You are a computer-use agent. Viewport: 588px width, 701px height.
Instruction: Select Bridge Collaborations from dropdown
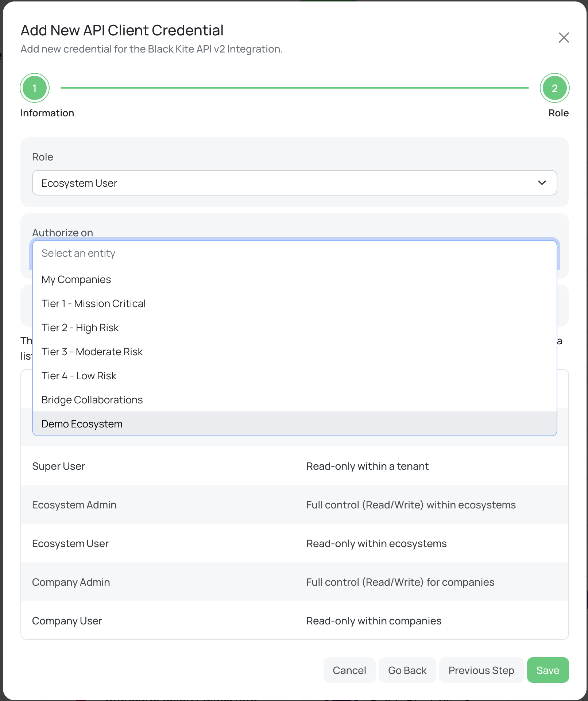(92, 400)
